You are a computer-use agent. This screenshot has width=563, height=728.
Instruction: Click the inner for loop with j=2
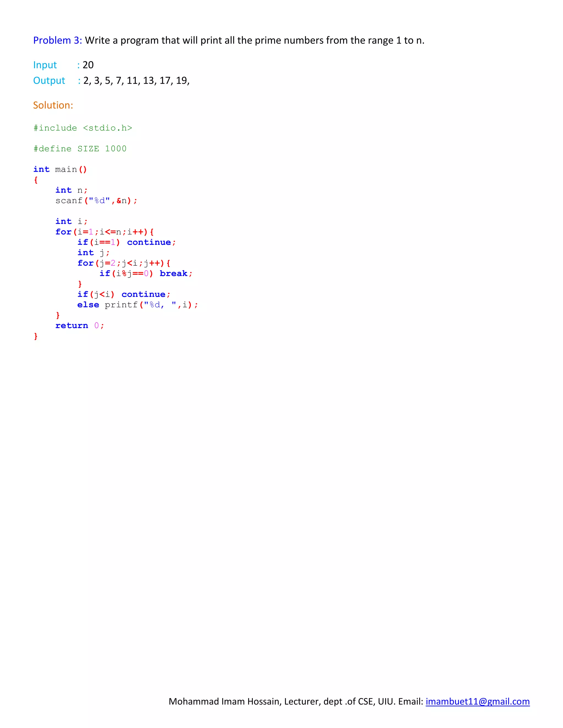(124, 263)
